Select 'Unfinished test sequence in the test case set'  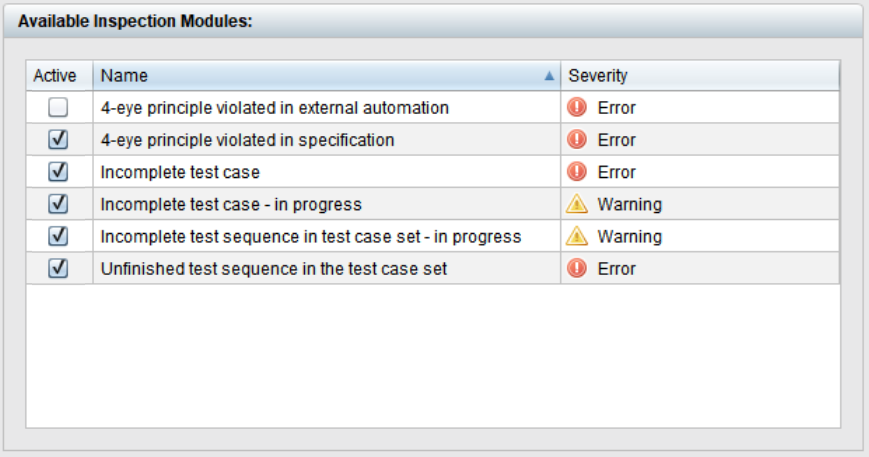274,269
